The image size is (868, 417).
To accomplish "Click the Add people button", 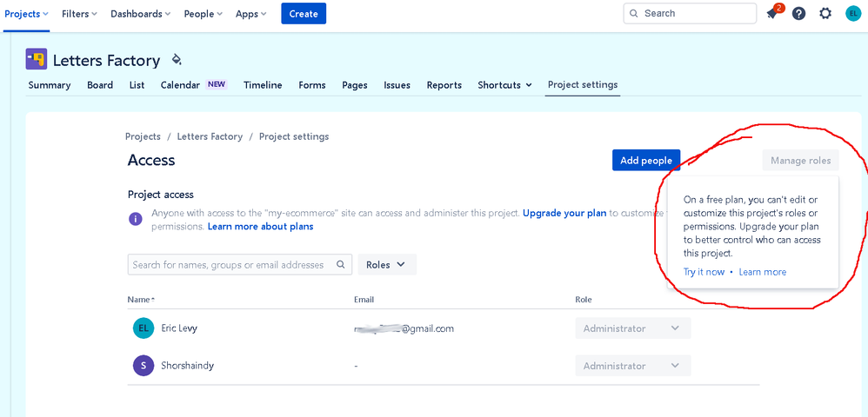I will pyautogui.click(x=646, y=161).
